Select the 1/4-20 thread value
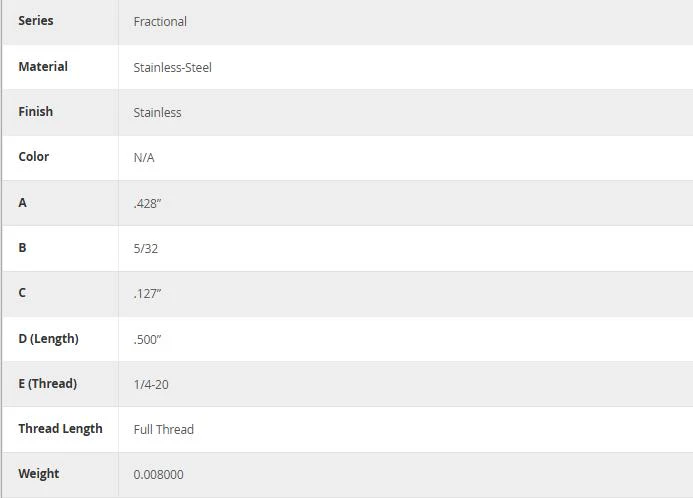The width and height of the screenshot is (693, 498). (151, 385)
